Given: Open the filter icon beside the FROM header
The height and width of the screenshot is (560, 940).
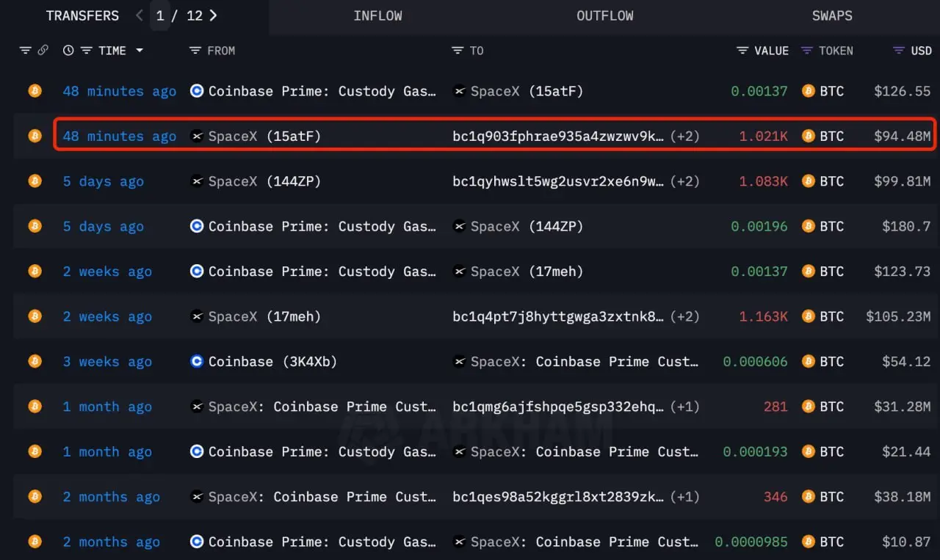Looking at the screenshot, I should pyautogui.click(x=195, y=51).
